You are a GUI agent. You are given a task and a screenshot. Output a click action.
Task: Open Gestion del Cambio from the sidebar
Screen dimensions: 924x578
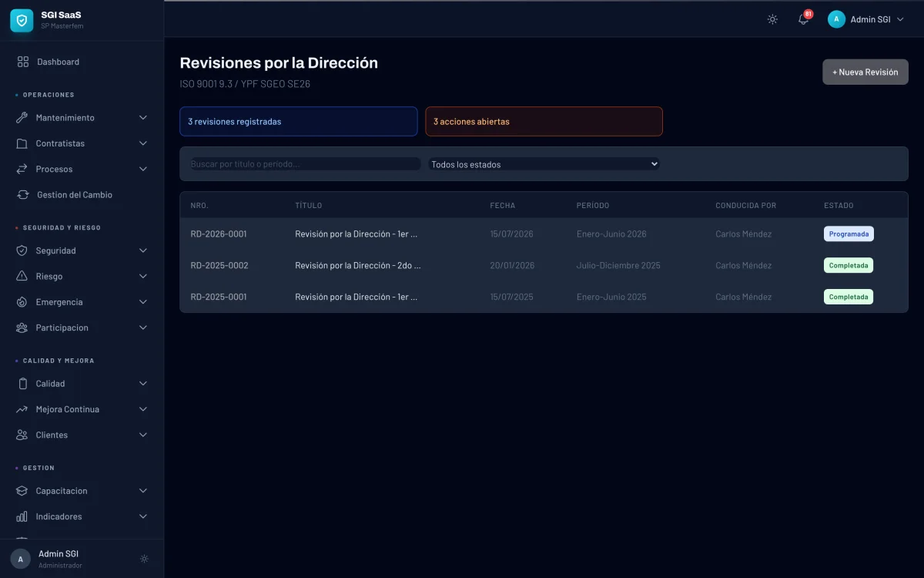pyautogui.click(x=75, y=194)
